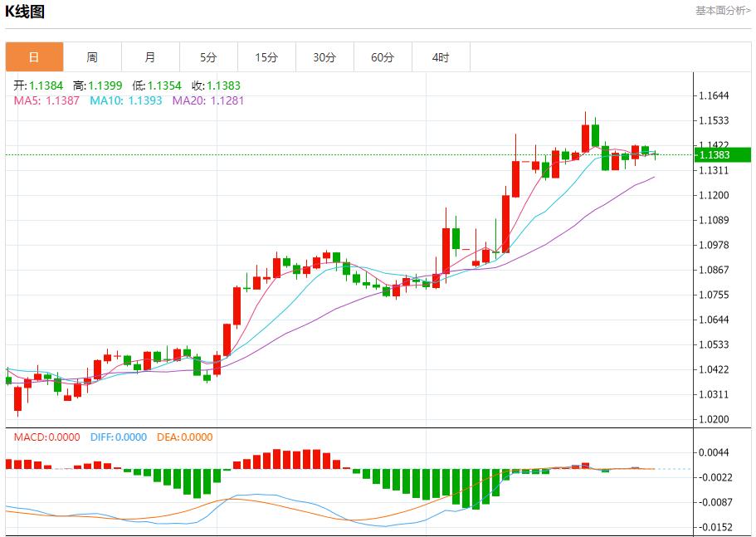Click the DEA value label
756x537 pixels.
(184, 437)
